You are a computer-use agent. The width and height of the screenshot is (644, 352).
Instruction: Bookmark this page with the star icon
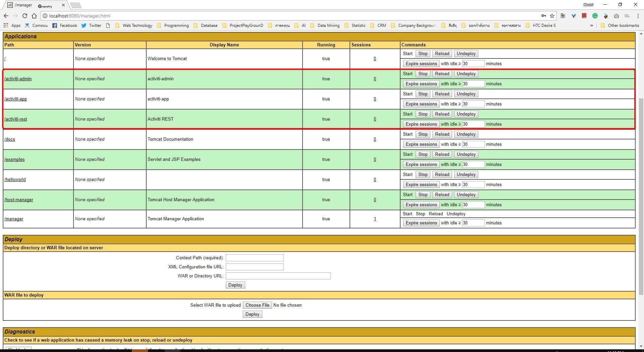tap(552, 16)
